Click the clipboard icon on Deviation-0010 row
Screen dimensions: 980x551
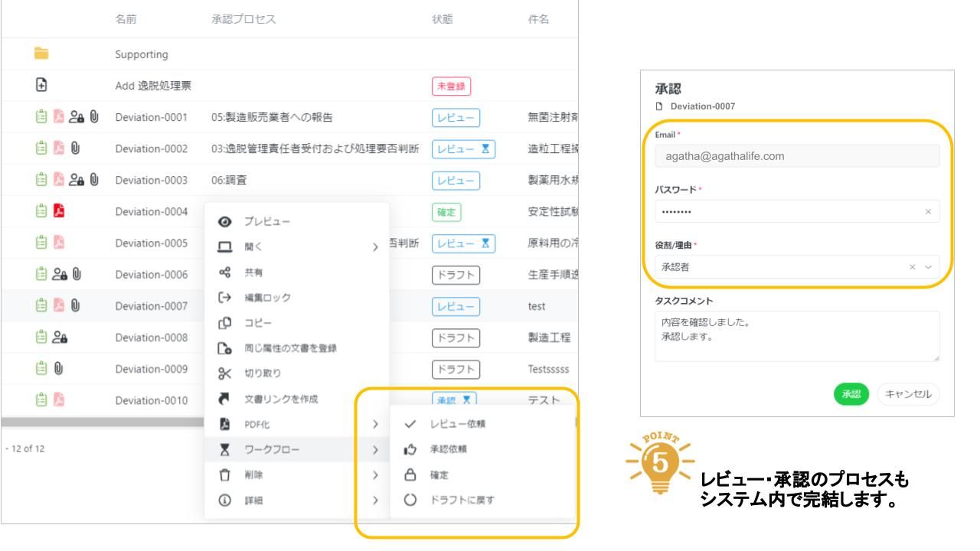(x=41, y=400)
